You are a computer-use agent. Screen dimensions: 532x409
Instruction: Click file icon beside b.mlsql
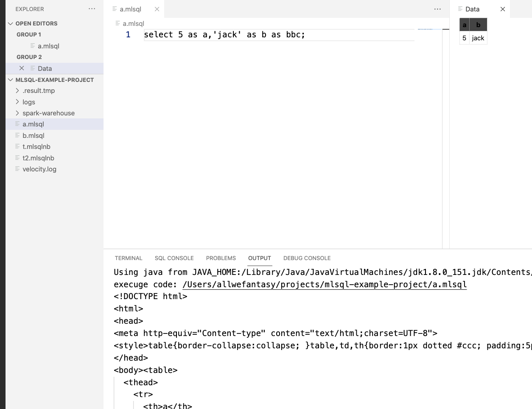(17, 135)
